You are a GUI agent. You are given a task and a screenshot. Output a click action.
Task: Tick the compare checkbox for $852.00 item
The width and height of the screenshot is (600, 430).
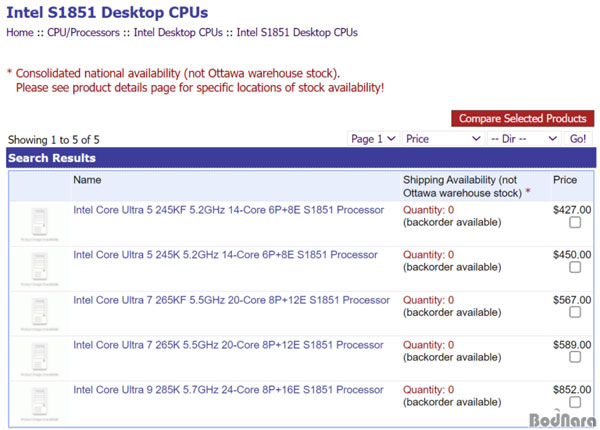point(575,402)
